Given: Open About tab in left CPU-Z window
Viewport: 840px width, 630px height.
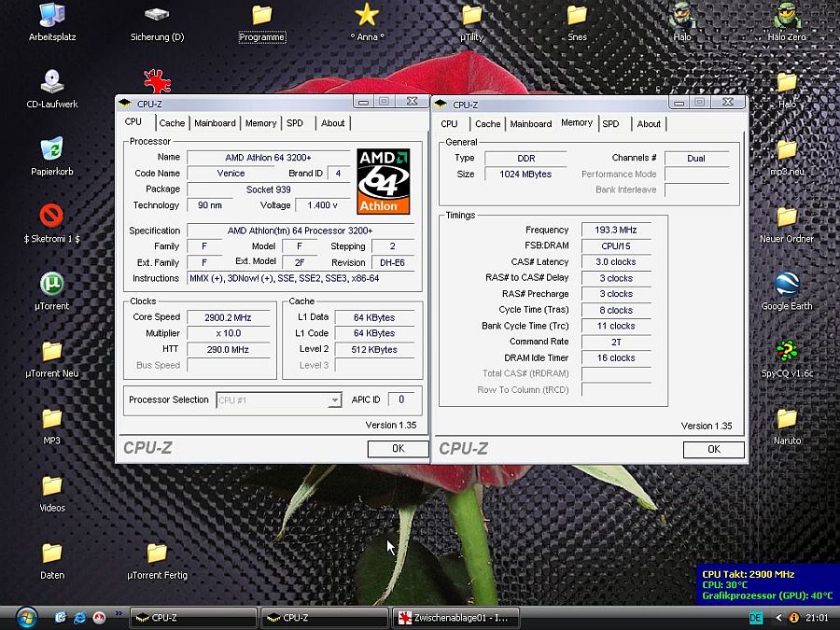Looking at the screenshot, I should point(332,123).
